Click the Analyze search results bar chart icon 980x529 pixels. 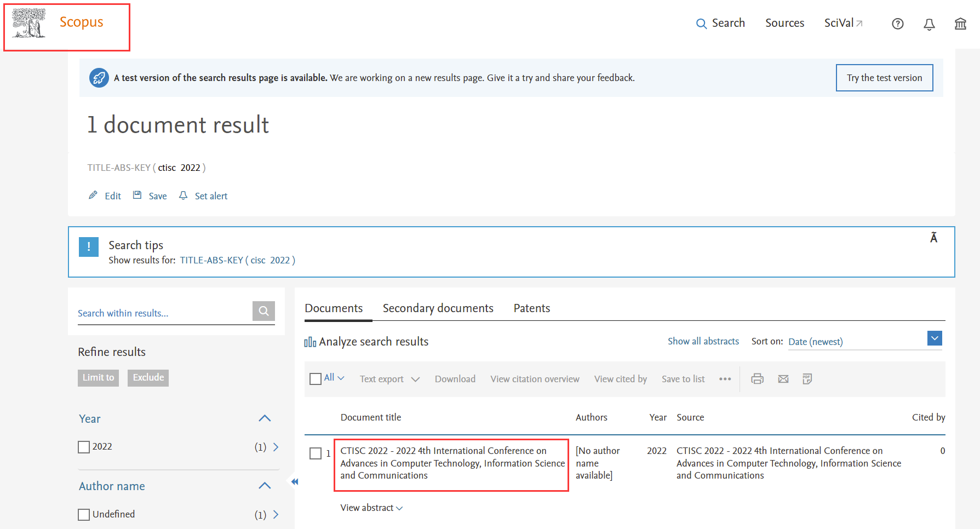[x=310, y=342]
